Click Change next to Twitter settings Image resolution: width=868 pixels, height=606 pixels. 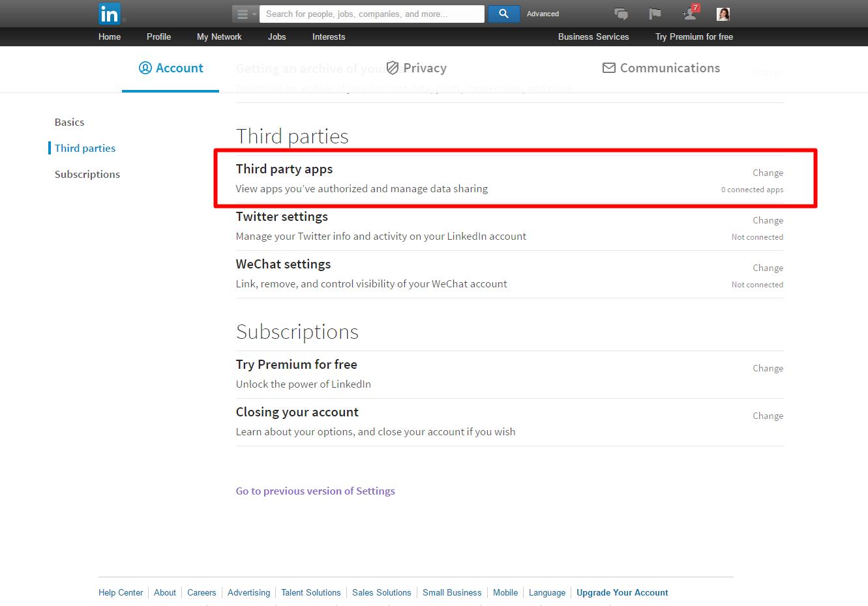coord(768,220)
